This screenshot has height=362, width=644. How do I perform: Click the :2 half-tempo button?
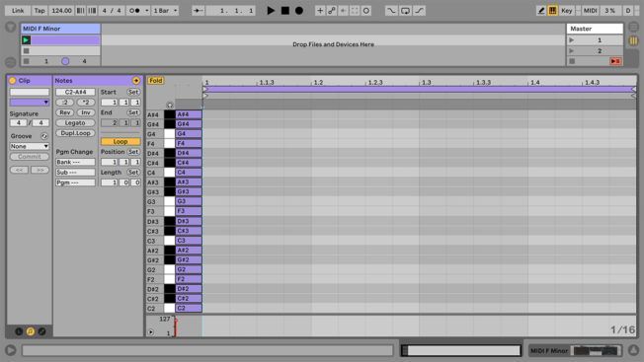(64, 102)
